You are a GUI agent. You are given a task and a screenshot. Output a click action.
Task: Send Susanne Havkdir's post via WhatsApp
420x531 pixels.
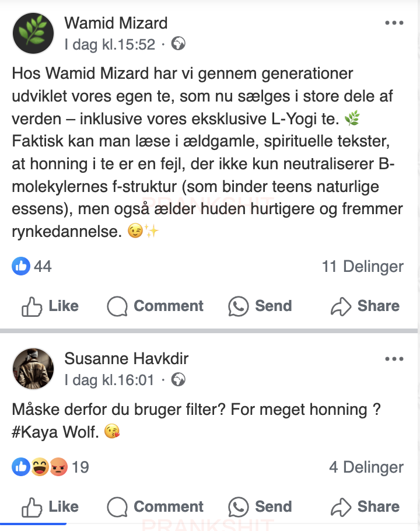[x=260, y=506]
